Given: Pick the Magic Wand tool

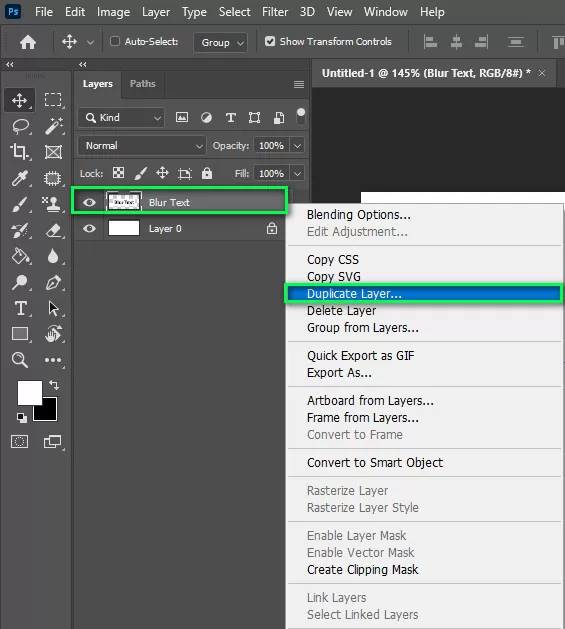Looking at the screenshot, I should pyautogui.click(x=53, y=126).
